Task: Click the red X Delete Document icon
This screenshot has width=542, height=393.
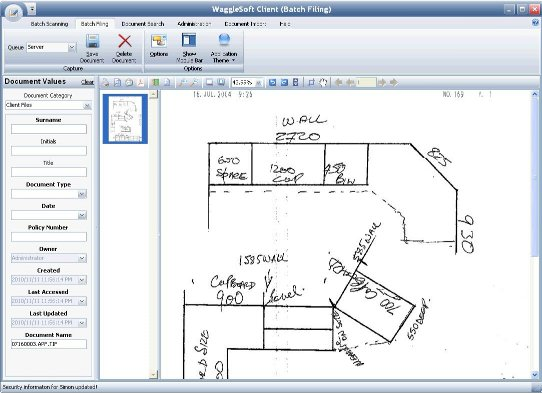Action: click(x=124, y=41)
